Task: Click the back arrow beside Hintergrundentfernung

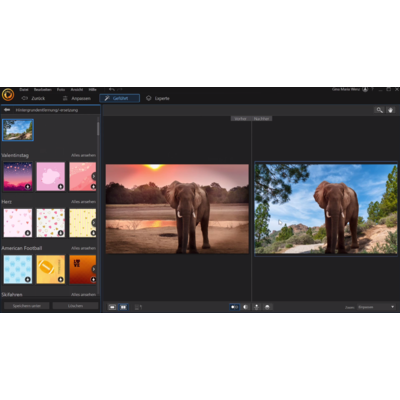Action: click(x=7, y=110)
